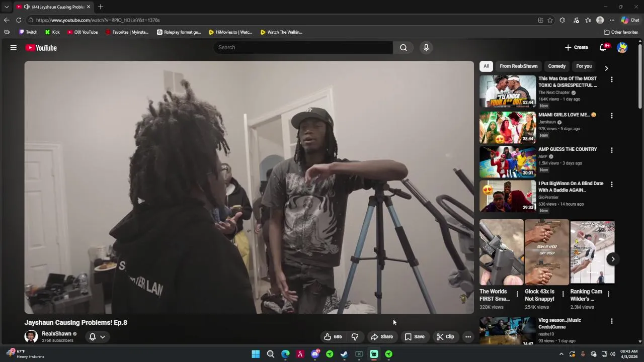
Task: Reload the page in browser toolbar
Action: click(x=19, y=20)
